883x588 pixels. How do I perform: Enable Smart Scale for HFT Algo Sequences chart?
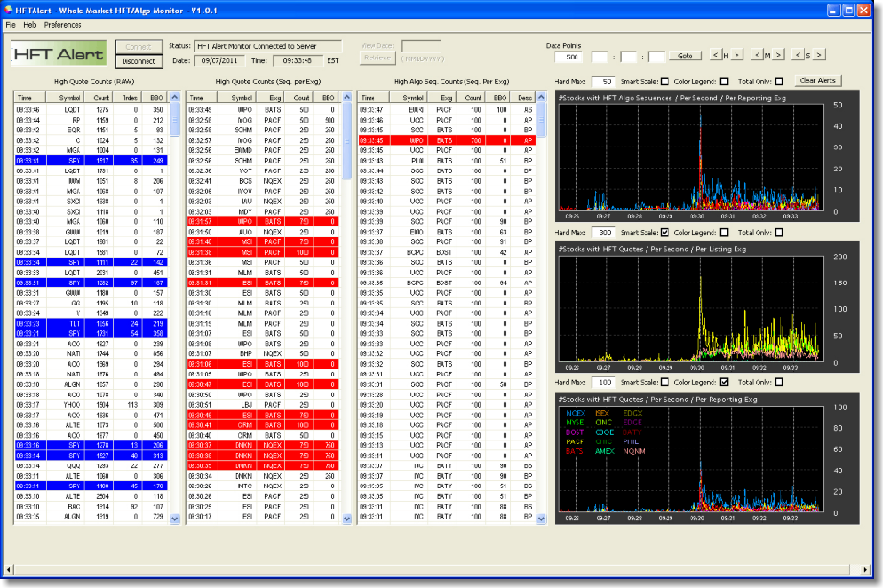(665, 81)
